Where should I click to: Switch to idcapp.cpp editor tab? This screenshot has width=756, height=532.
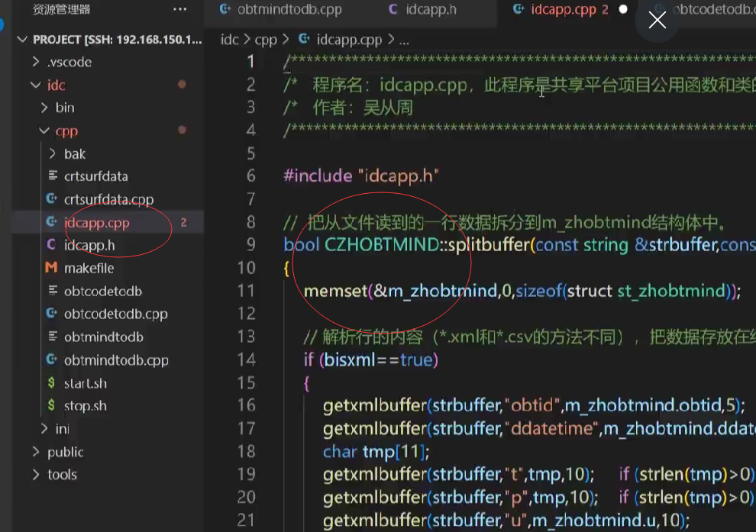pyautogui.click(x=563, y=9)
